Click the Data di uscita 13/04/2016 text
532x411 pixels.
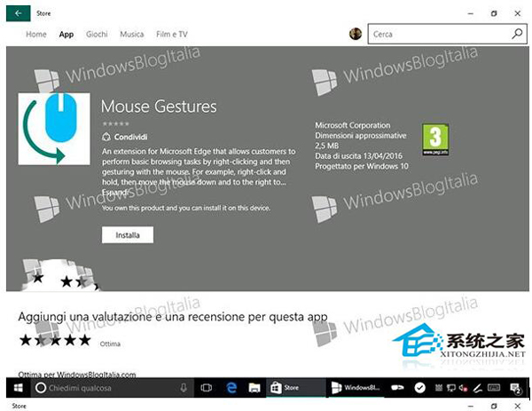pos(358,156)
